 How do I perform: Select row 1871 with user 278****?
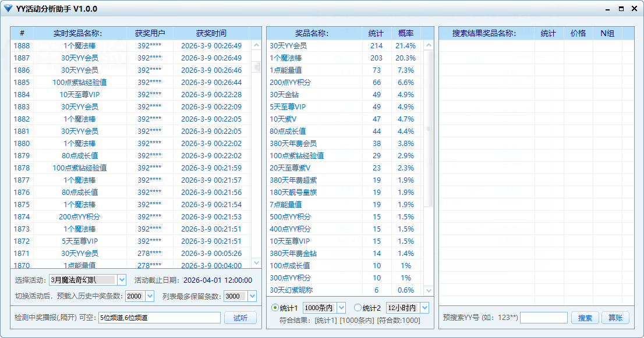coord(132,254)
